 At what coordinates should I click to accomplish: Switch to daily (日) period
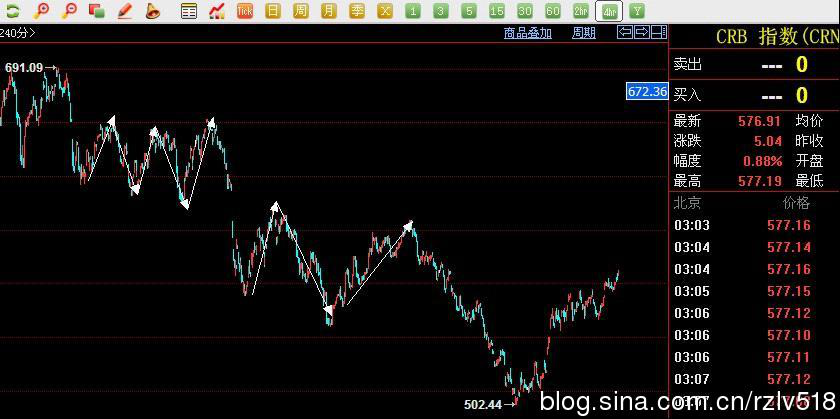coord(273,11)
